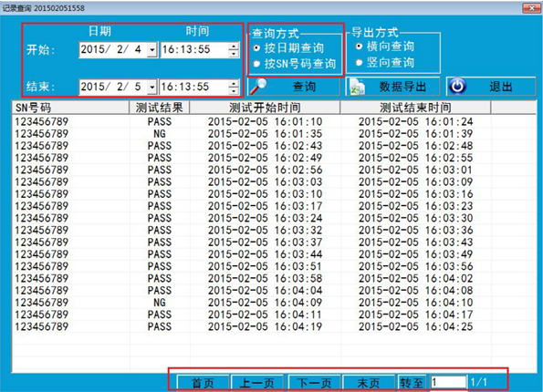Viewport: 543px width, 392px height.
Task: Click the power icon on 退出 button
Action: [x=457, y=87]
